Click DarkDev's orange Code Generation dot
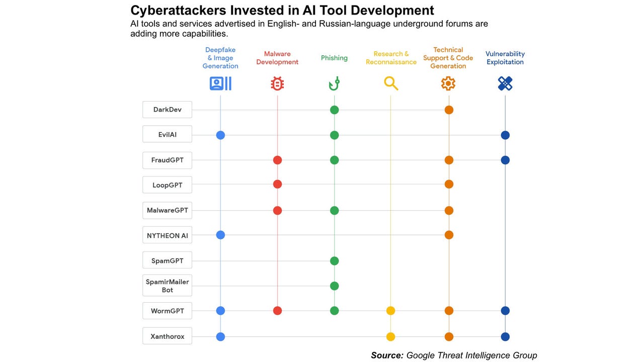This screenshot has height=362, width=644. tap(449, 110)
